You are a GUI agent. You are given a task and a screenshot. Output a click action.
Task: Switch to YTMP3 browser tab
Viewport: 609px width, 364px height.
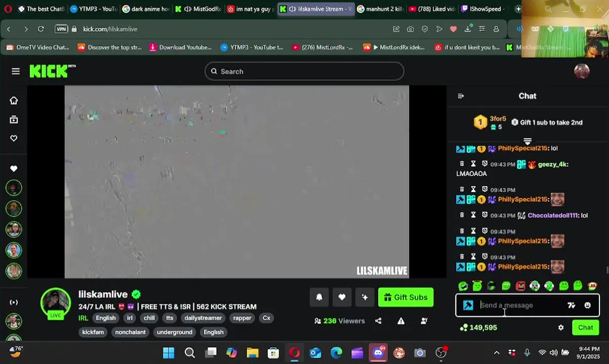[93, 9]
